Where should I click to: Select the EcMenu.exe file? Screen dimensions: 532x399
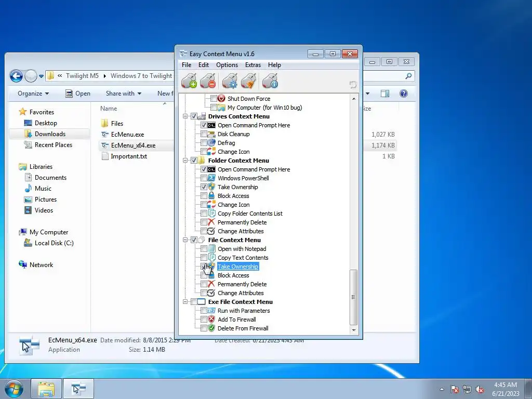(127, 135)
